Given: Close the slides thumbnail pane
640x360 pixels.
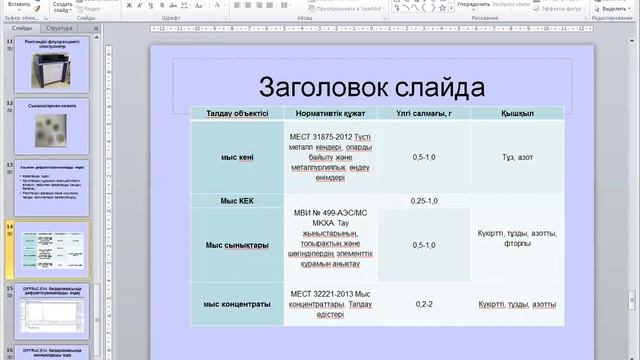Looking at the screenshot, I should pos(96,29).
